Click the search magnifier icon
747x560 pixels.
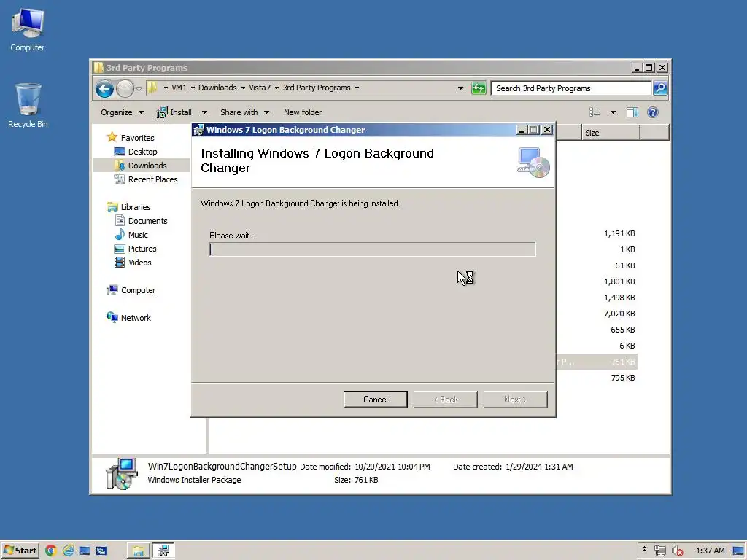pos(660,88)
